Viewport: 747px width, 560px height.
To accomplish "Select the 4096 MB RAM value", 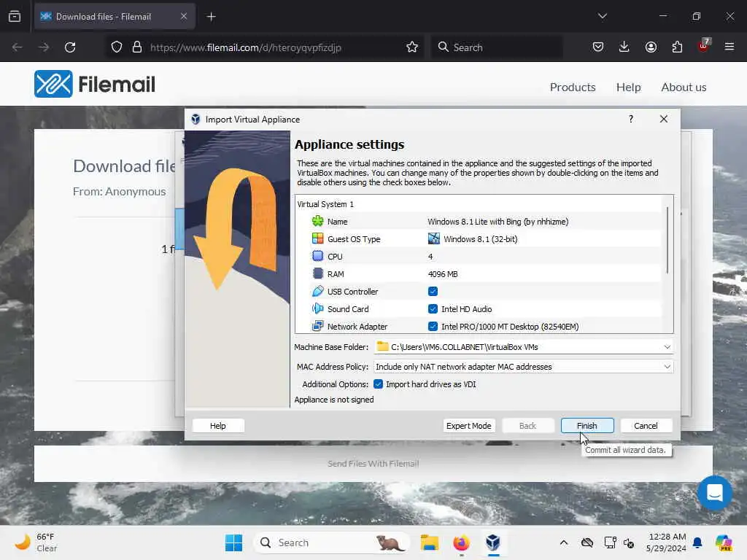I will coord(443,274).
